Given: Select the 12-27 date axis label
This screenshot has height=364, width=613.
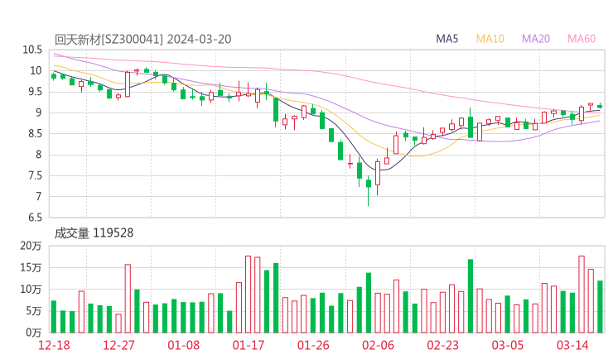Looking at the screenshot, I should click(118, 345).
